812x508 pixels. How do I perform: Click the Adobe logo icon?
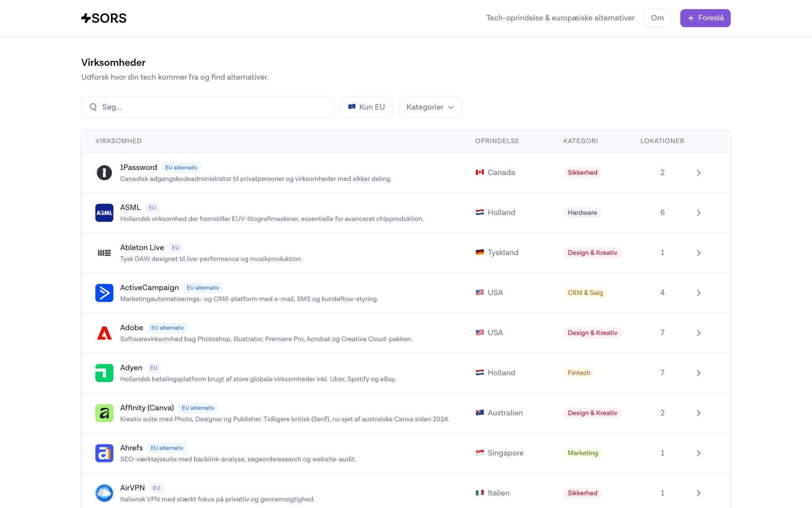pos(104,333)
